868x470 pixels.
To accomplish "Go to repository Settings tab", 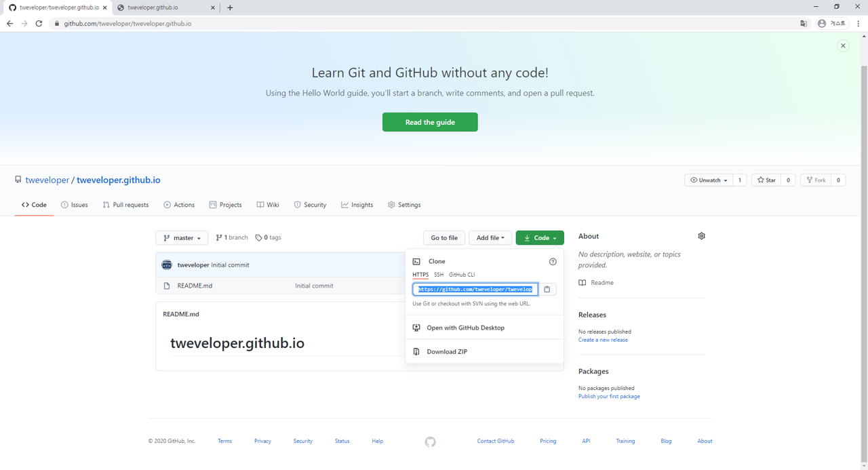I will [404, 205].
